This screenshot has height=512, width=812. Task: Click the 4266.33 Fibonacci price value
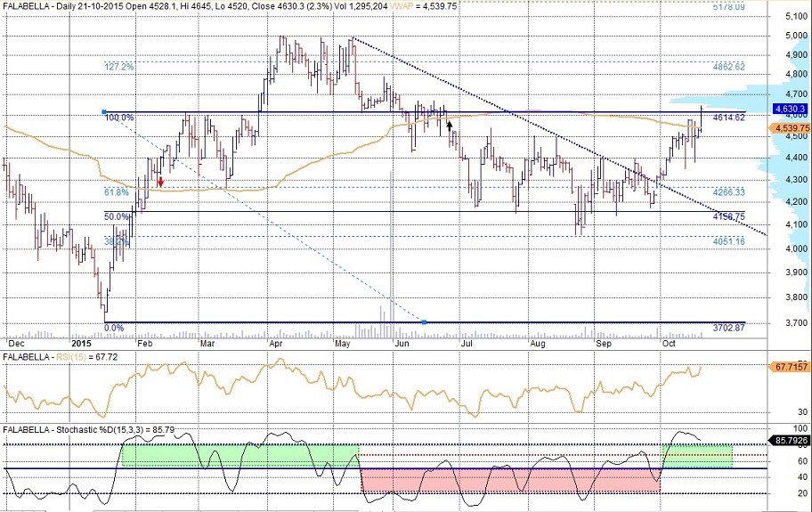[728, 192]
